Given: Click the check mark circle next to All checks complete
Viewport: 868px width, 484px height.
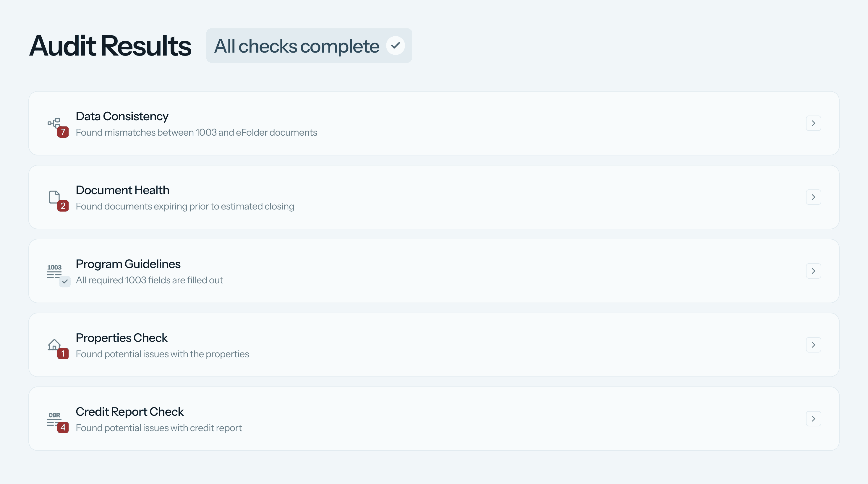Looking at the screenshot, I should [395, 46].
